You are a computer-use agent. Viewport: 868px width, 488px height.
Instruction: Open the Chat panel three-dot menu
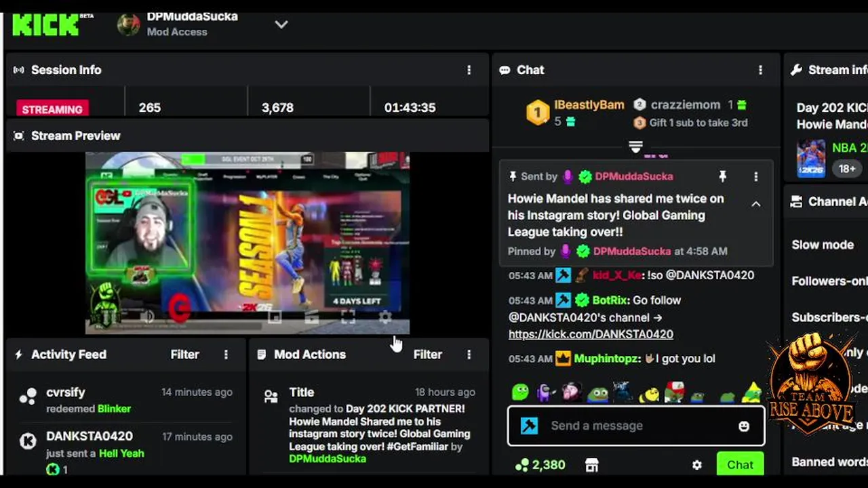coord(760,70)
